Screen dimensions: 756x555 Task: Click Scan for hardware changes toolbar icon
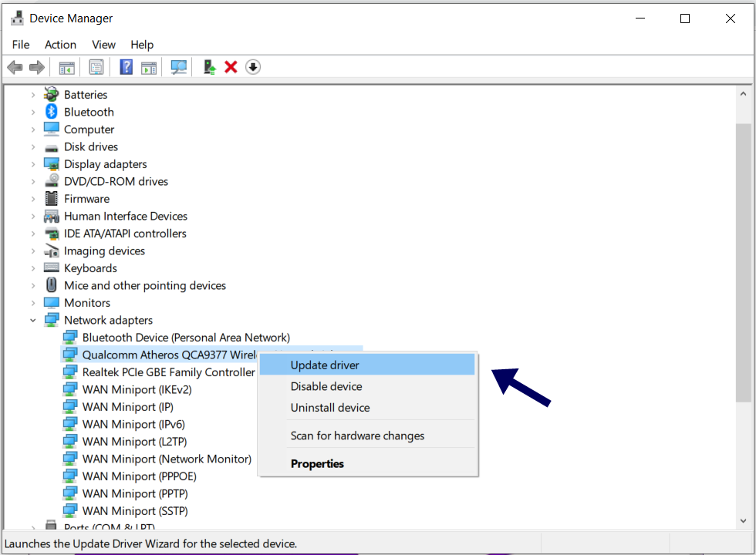click(179, 68)
